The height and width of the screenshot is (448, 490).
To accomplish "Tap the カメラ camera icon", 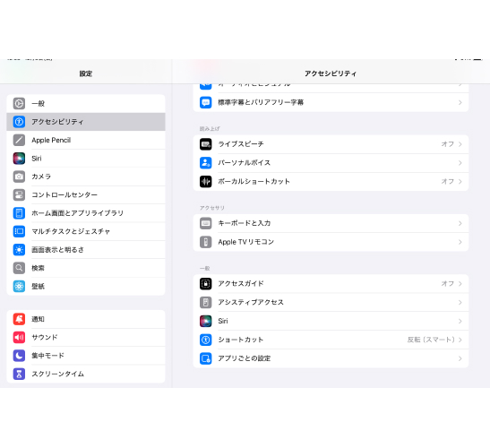I will coord(19,177).
